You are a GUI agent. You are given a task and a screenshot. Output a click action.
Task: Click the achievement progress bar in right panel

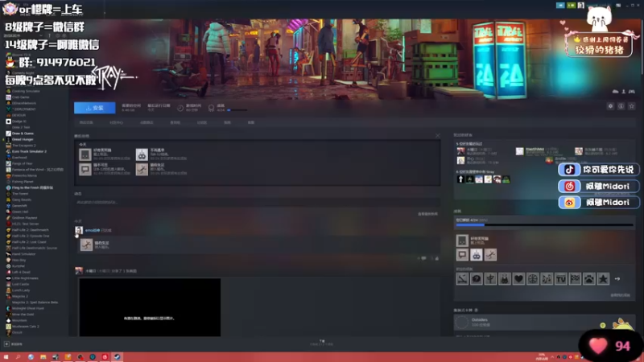545,225
